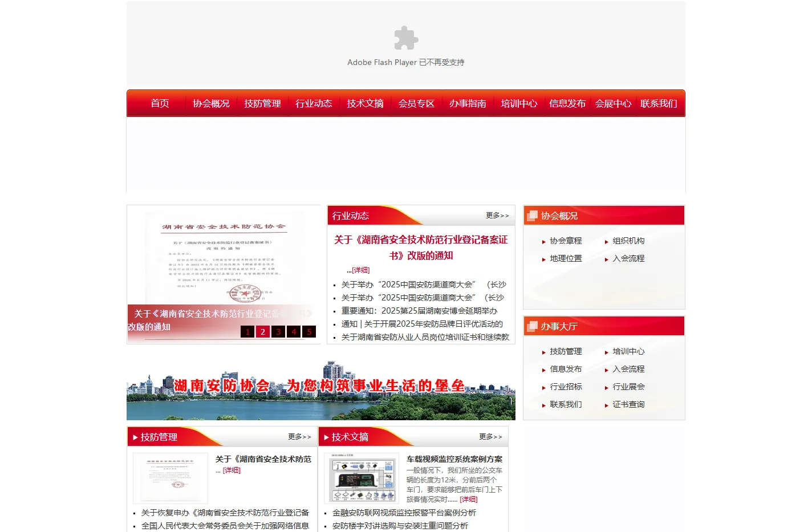Click the document thumbnail in 技防管理 section
The width and height of the screenshot is (812, 532).
click(170, 478)
